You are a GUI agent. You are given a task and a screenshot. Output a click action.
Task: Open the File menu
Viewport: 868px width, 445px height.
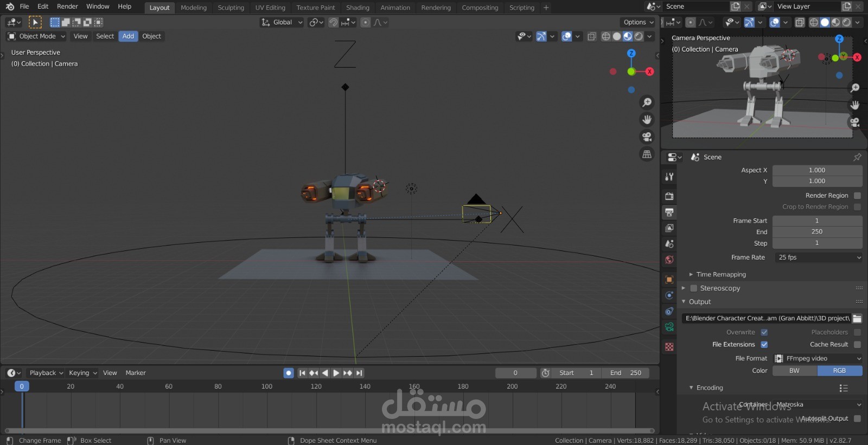point(24,7)
